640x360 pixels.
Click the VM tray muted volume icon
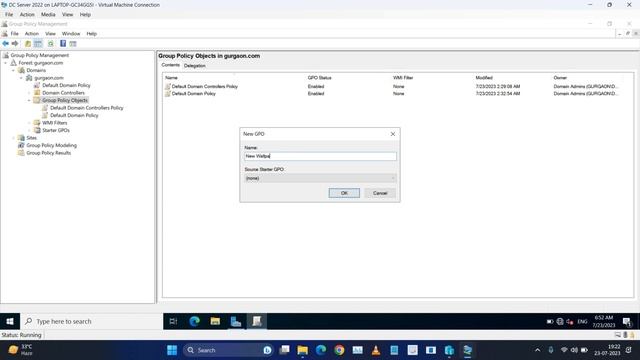[570, 322]
